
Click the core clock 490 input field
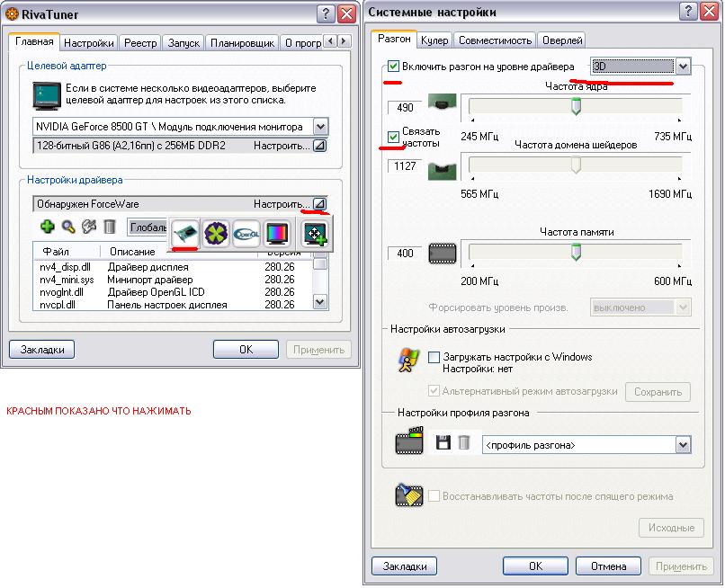(x=405, y=108)
